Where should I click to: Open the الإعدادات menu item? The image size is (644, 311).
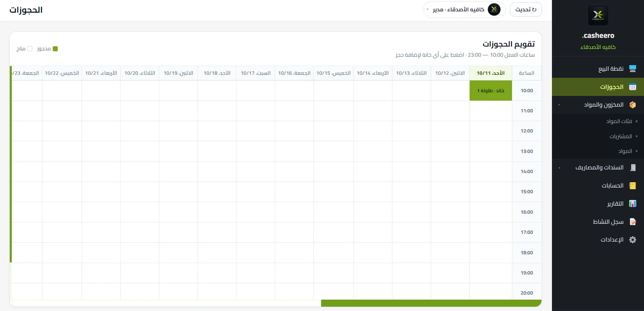point(598,240)
